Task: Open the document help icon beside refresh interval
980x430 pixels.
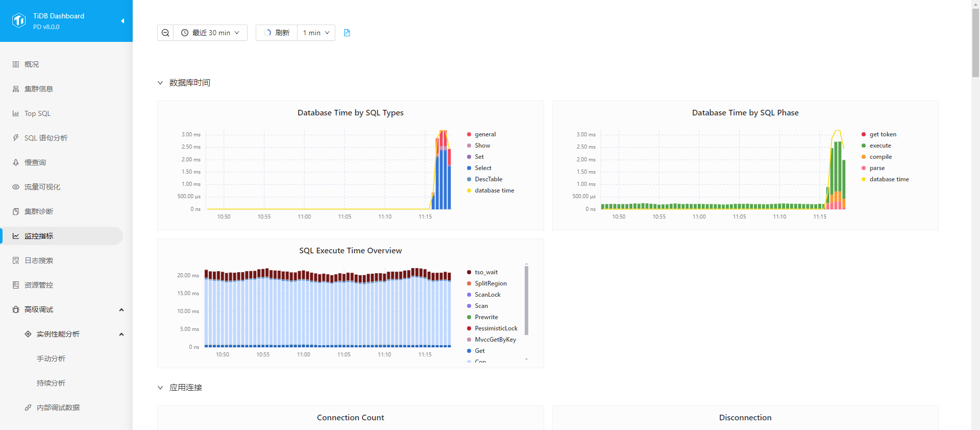Action: (347, 33)
